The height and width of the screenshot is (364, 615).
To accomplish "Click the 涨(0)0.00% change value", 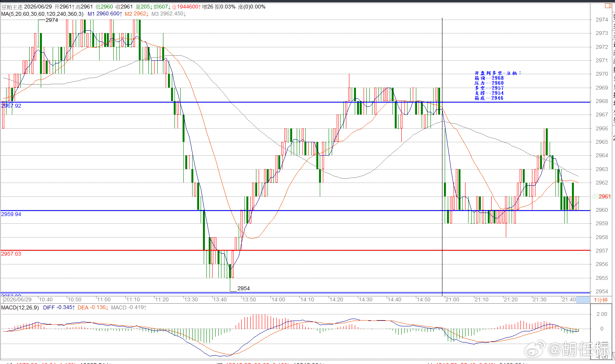I will [252, 7].
